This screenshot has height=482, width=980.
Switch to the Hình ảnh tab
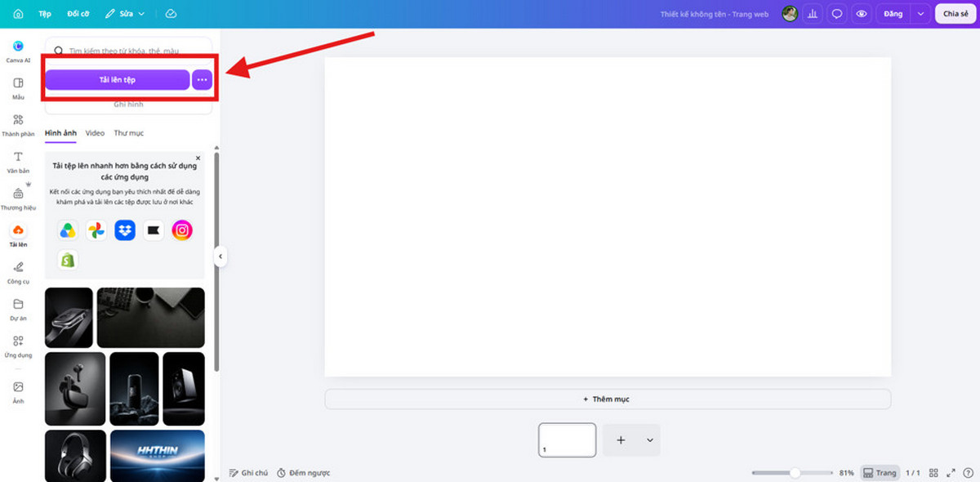61,132
